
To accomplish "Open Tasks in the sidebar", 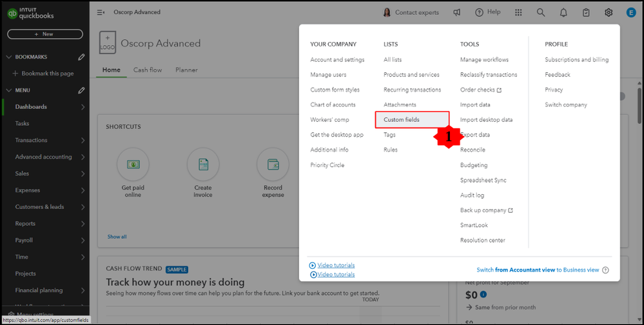I will tap(22, 123).
